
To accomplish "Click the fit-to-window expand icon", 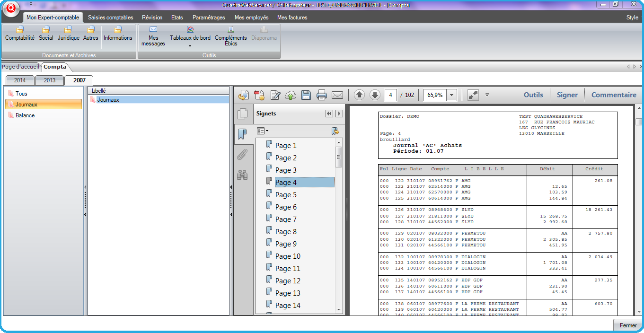I will click(x=473, y=95).
